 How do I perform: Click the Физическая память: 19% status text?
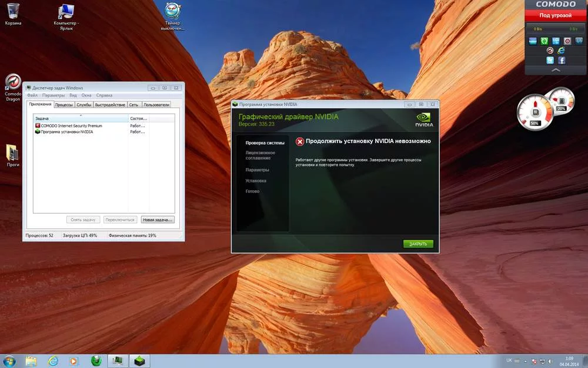click(x=132, y=236)
